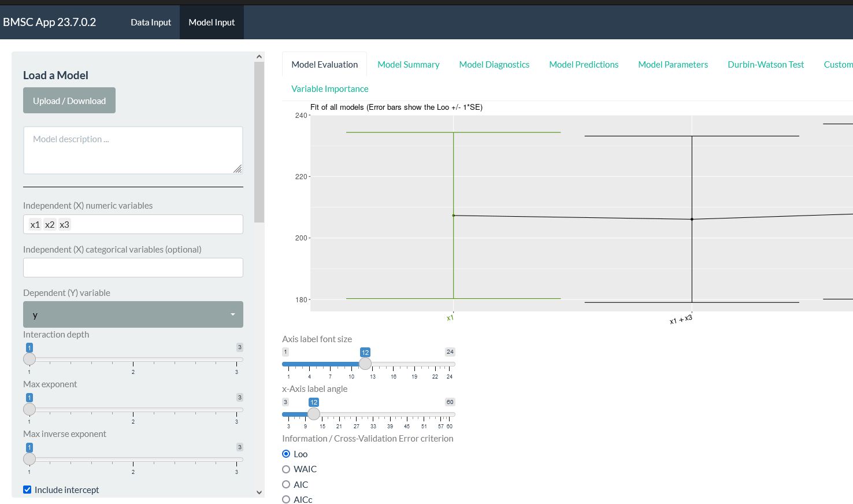The width and height of the screenshot is (853, 504).
Task: Click the Axis label font size slider handle
Action: pyautogui.click(x=365, y=364)
